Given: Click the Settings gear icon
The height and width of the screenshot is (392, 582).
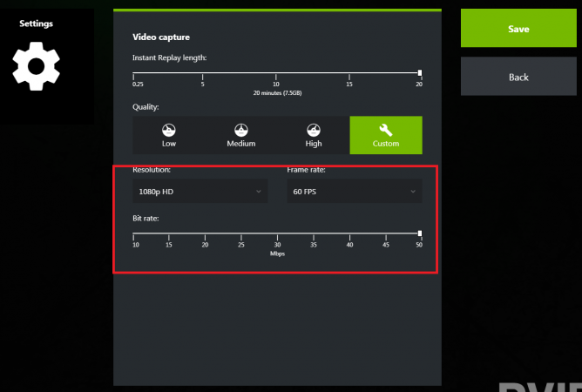Looking at the screenshot, I should coord(36,66).
